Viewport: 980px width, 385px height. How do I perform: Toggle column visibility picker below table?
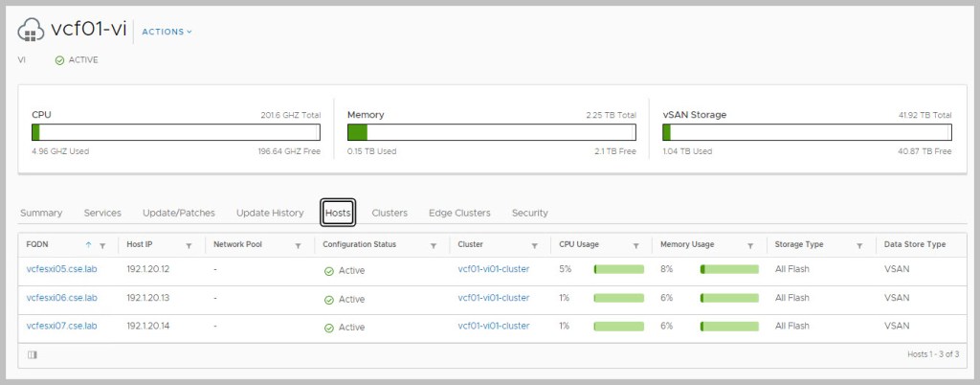coord(33,354)
